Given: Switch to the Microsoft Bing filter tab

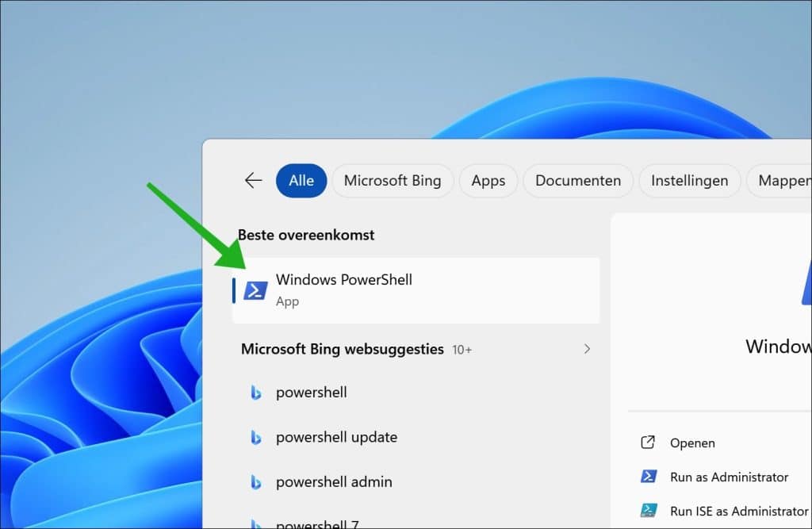Looking at the screenshot, I should [393, 180].
